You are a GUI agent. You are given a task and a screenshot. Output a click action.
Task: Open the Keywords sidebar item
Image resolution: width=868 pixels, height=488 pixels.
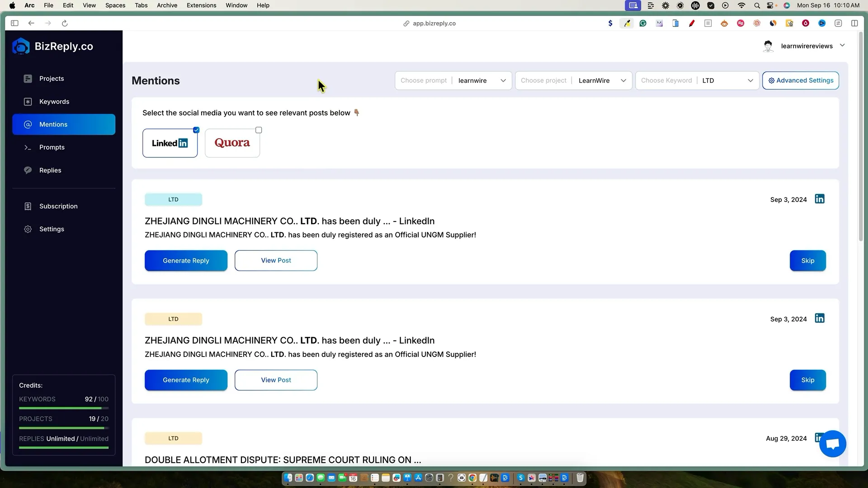[54, 102]
